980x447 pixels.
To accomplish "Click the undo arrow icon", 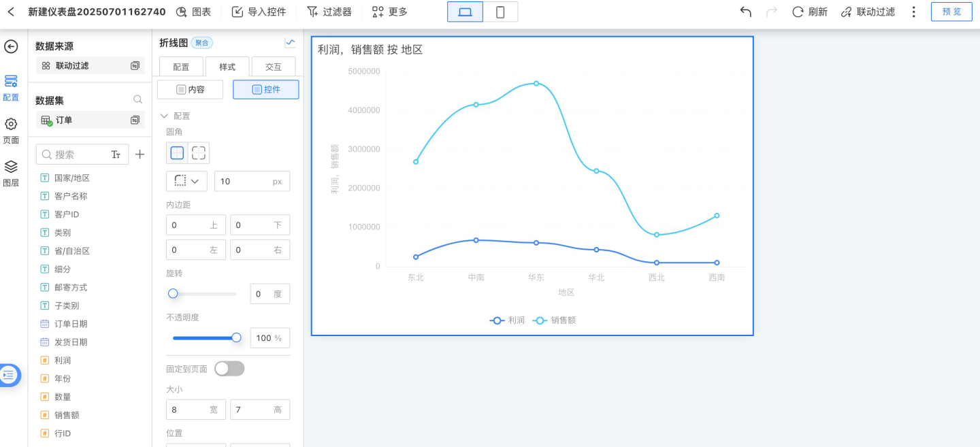I will point(746,12).
